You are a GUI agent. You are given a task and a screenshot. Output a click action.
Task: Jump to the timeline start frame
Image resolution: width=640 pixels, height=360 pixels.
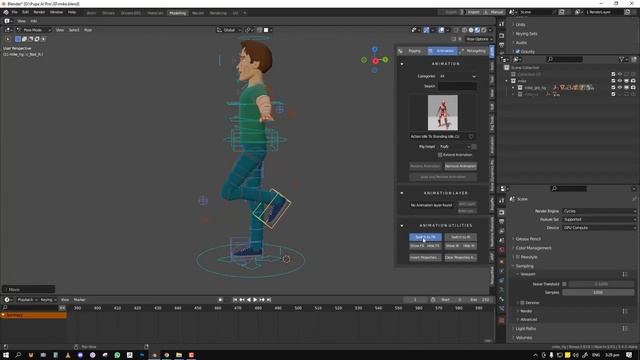tap(235, 300)
